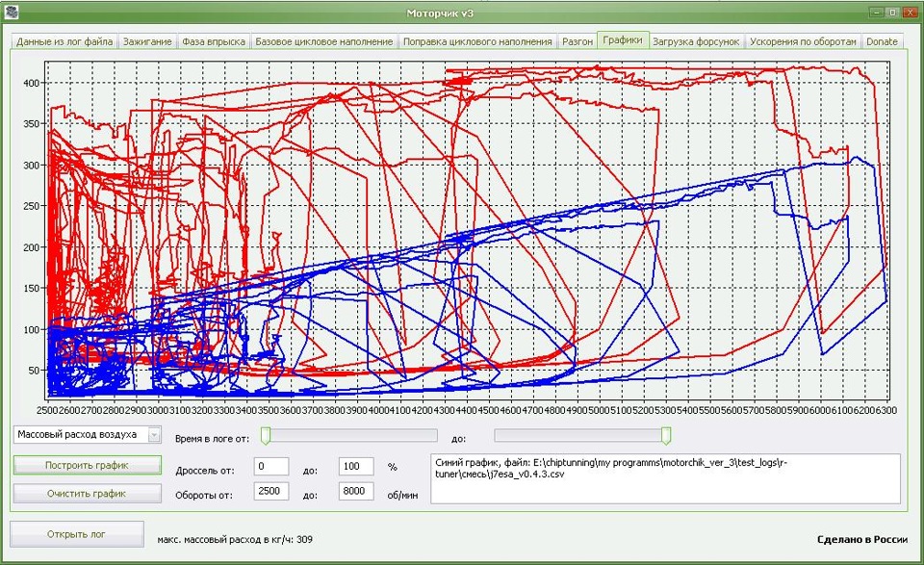This screenshot has height=565, width=924.
Task: Open 'Ускорения по оборотам' tab
Action: pos(803,41)
